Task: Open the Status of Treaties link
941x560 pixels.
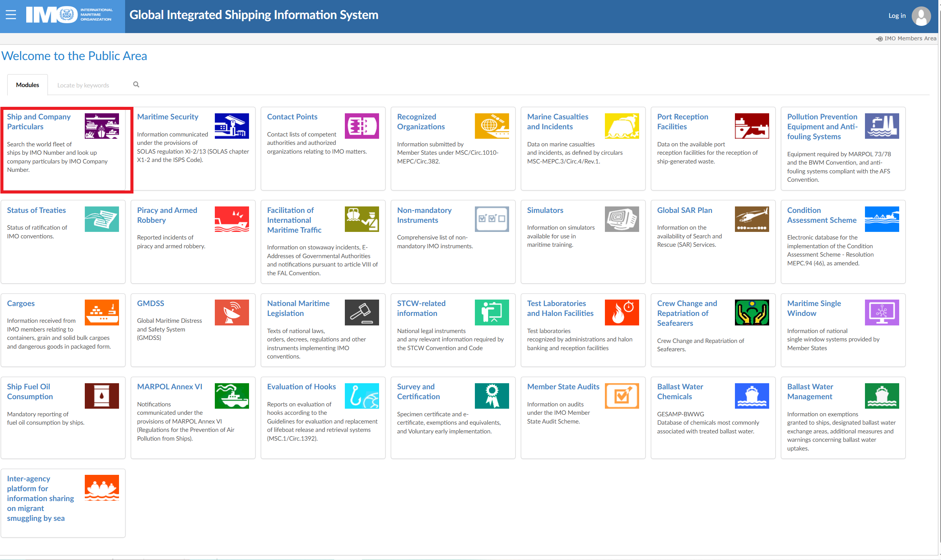Action: (x=36, y=210)
